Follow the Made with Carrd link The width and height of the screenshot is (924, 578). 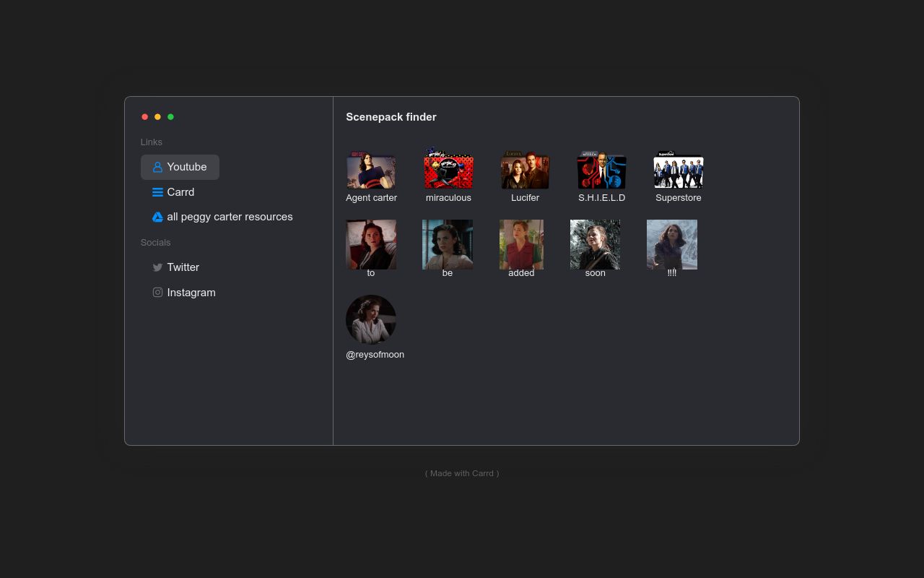point(462,473)
